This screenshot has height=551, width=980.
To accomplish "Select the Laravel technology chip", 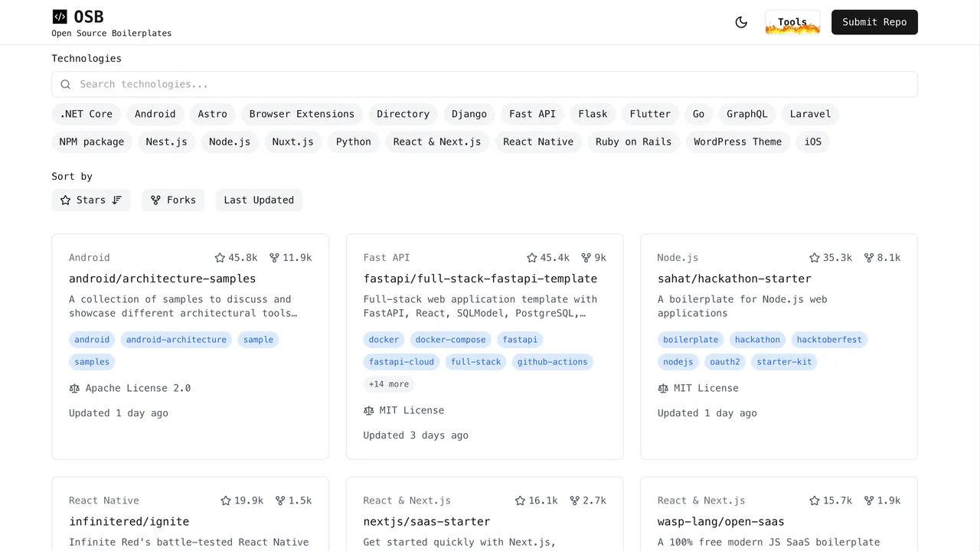I will 810,114.
